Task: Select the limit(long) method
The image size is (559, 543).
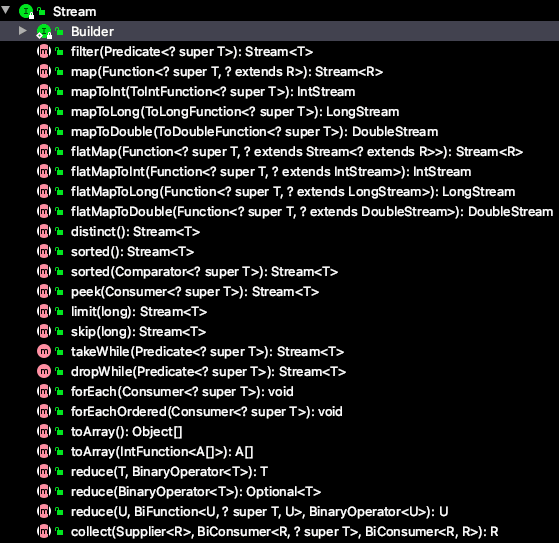Action: pyautogui.click(x=139, y=312)
